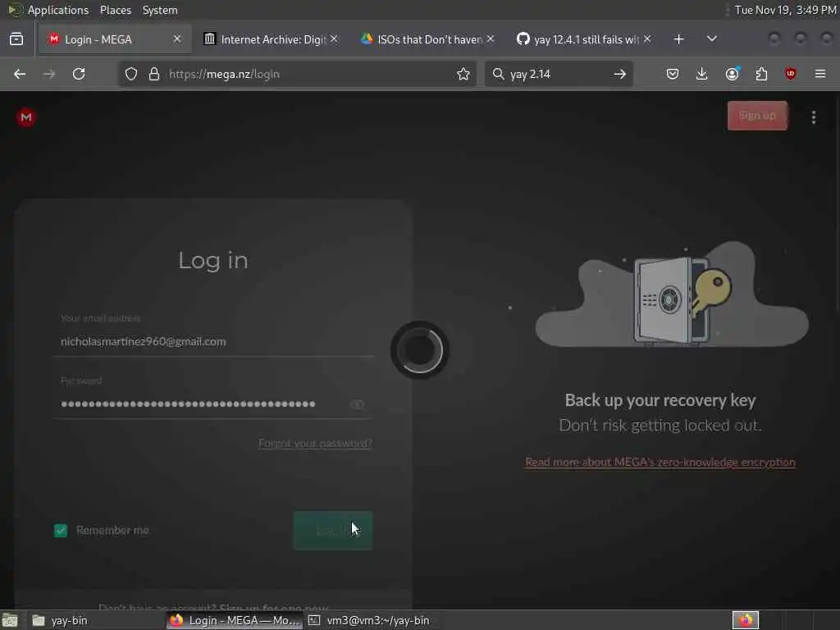840x630 pixels.
Task: Open MEGA page options three-dot menu
Action: coord(813,116)
